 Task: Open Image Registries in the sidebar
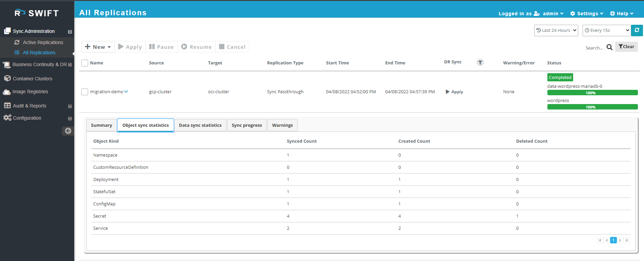[30, 92]
